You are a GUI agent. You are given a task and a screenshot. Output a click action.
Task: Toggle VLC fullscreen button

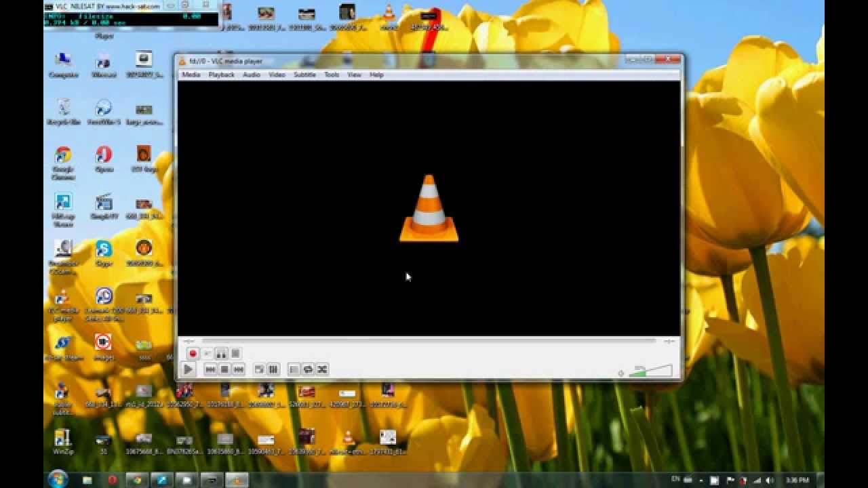coord(259,369)
